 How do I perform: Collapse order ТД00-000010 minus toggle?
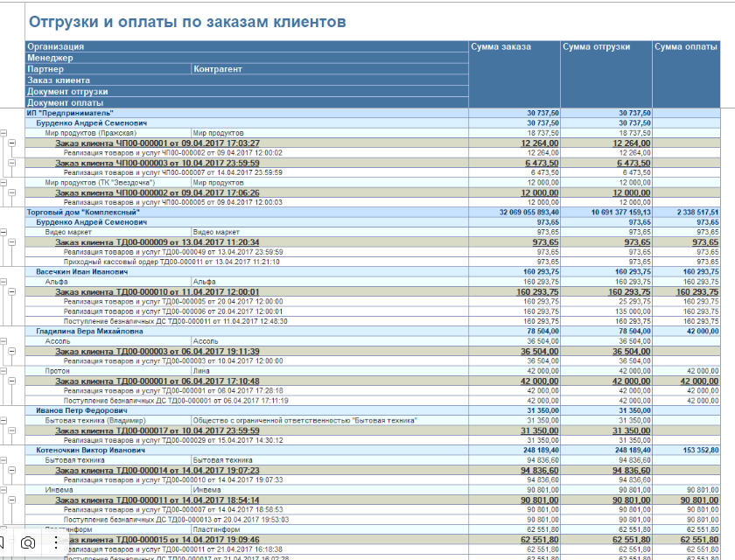pos(13,291)
